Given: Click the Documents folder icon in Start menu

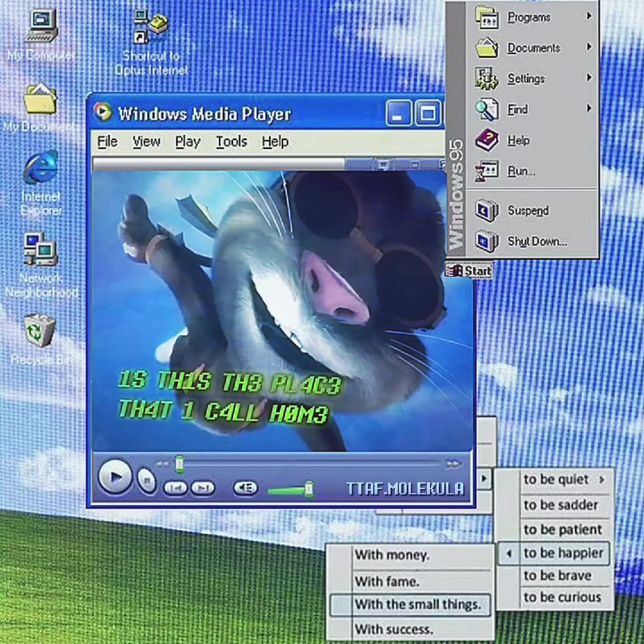Looking at the screenshot, I should tap(487, 48).
